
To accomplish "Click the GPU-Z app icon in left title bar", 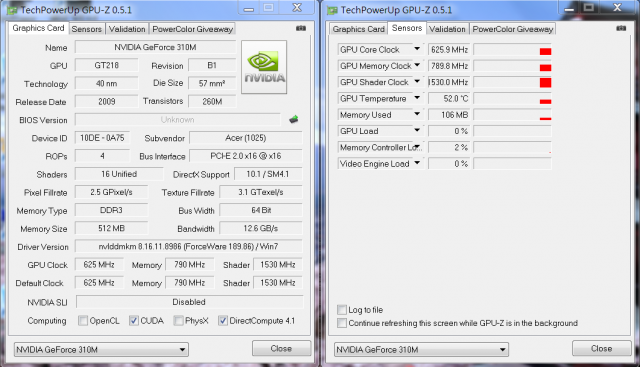I will [13, 10].
